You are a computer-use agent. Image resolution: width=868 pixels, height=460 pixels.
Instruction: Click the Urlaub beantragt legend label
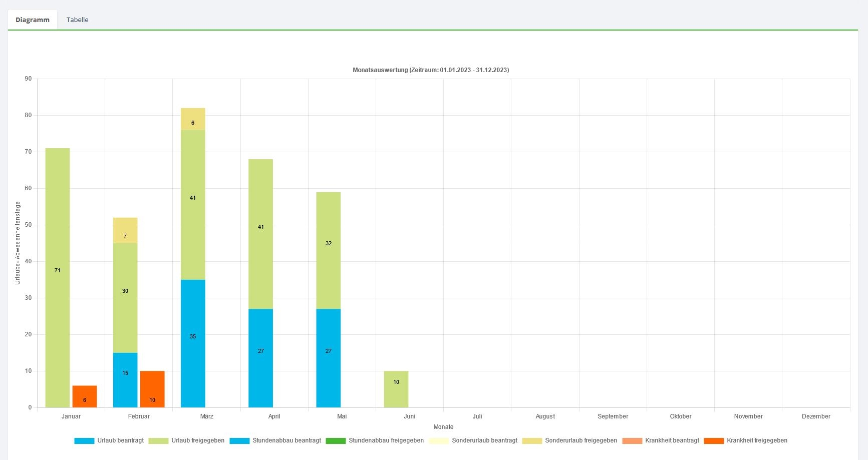(x=121, y=440)
